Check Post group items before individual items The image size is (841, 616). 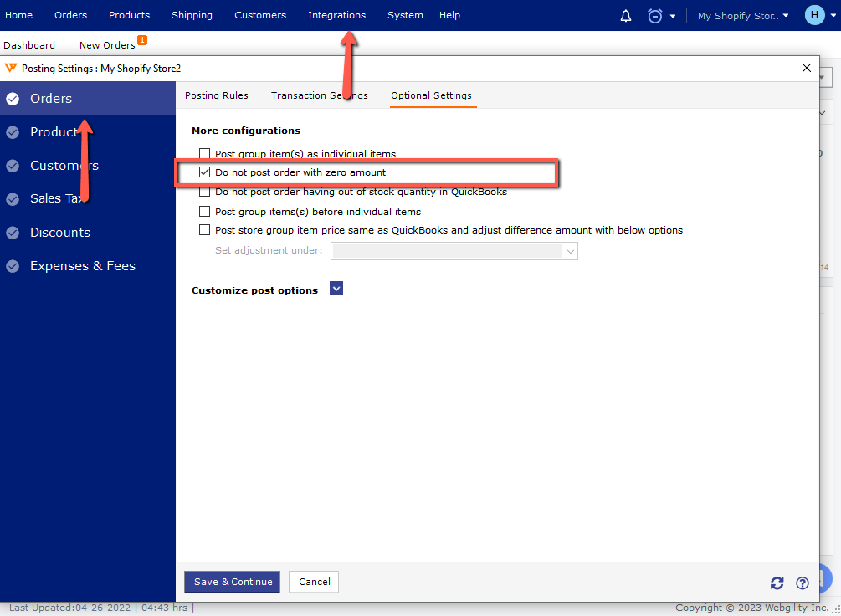pos(204,212)
